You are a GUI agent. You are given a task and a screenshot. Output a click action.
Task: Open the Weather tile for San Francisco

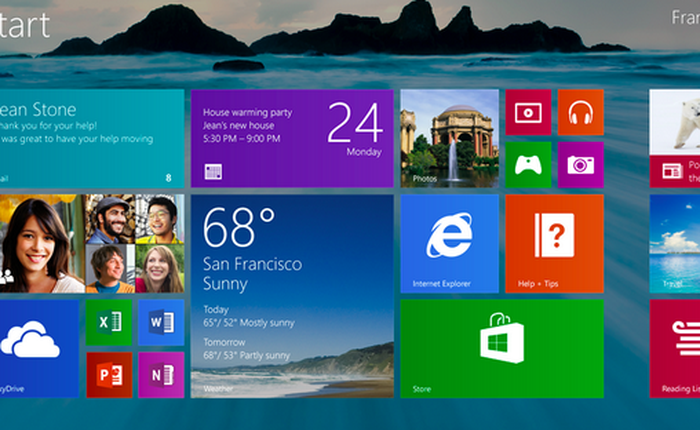(x=292, y=296)
